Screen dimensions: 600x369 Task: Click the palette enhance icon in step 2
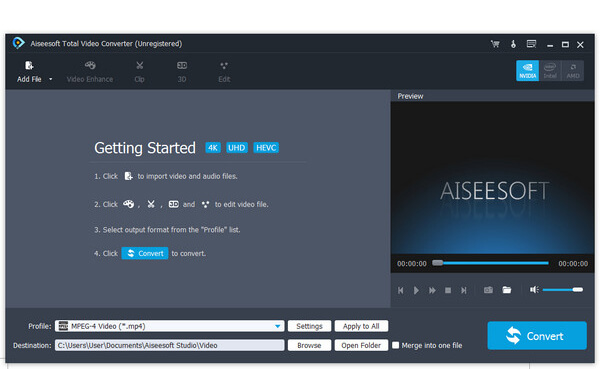[x=129, y=204]
